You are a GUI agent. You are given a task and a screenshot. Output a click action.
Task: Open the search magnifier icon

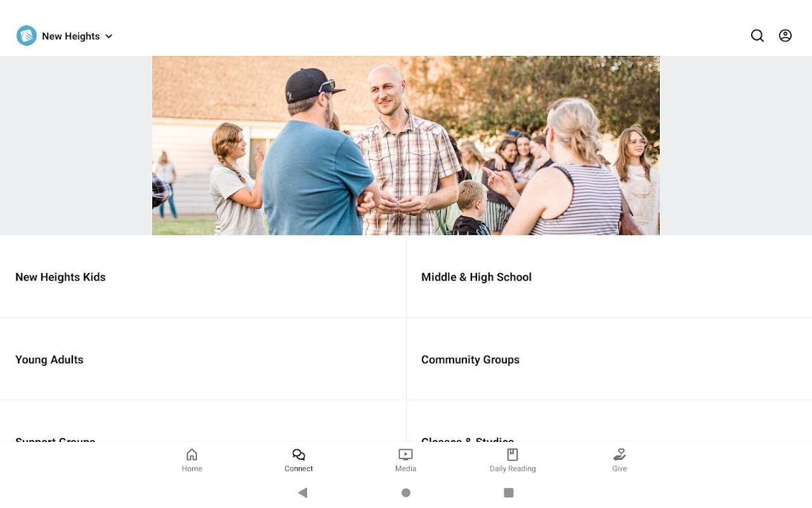tap(757, 36)
